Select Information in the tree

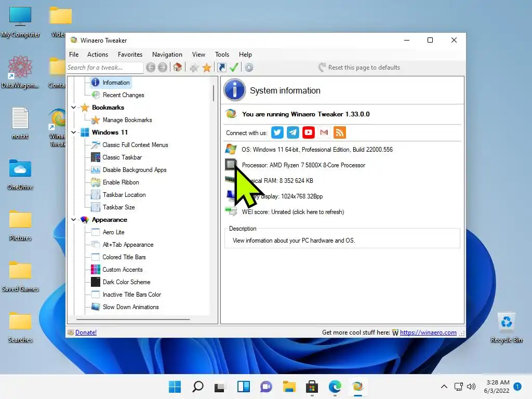click(116, 83)
